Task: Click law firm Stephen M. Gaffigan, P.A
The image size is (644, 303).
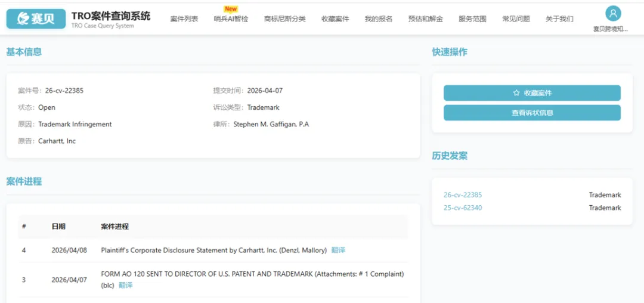Action: coord(271,124)
